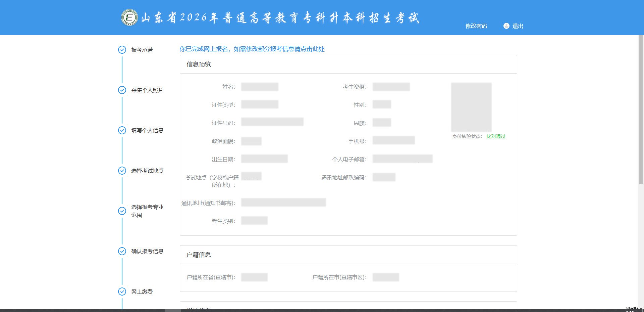Open the 修改密码 link in header

click(476, 26)
